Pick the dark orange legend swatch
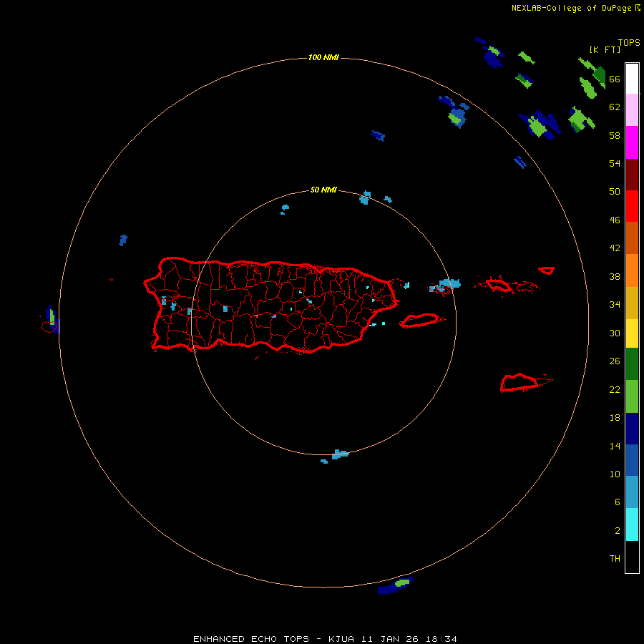644x644 pixels. coord(632,238)
